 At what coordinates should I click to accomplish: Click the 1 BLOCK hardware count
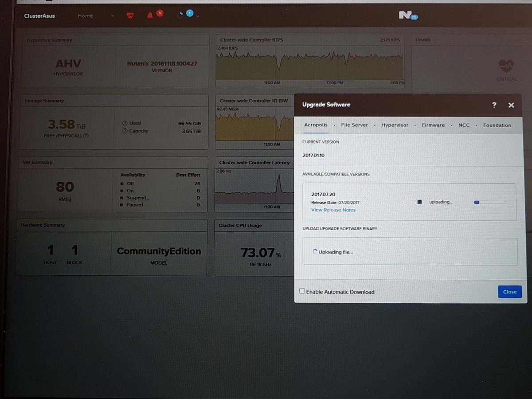(x=74, y=254)
